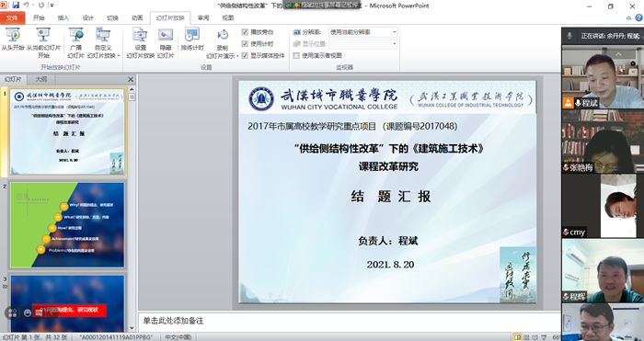
Task: Click notes area to add notes
Action: tap(349, 321)
